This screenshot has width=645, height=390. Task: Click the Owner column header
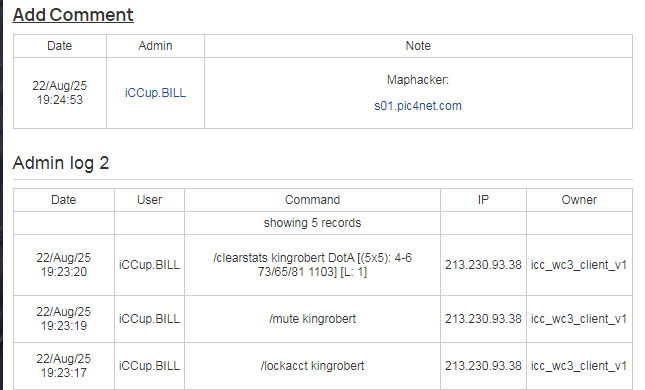[579, 200]
